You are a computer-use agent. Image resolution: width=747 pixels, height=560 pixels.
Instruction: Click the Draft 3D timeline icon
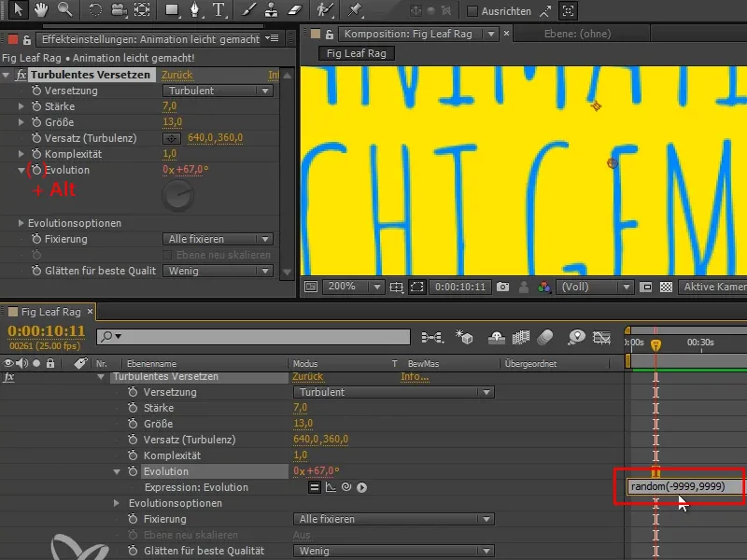[x=464, y=337]
